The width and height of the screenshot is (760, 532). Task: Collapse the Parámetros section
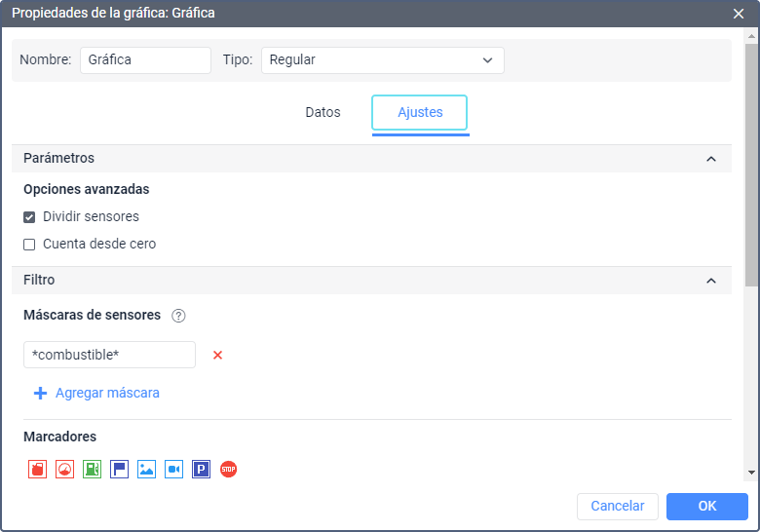pos(711,159)
